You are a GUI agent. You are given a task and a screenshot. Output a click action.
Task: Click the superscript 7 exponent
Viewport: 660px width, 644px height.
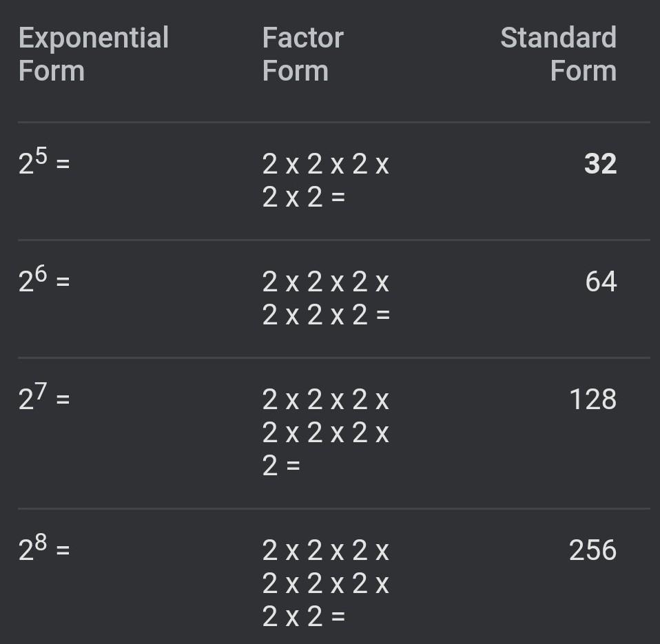point(41,391)
